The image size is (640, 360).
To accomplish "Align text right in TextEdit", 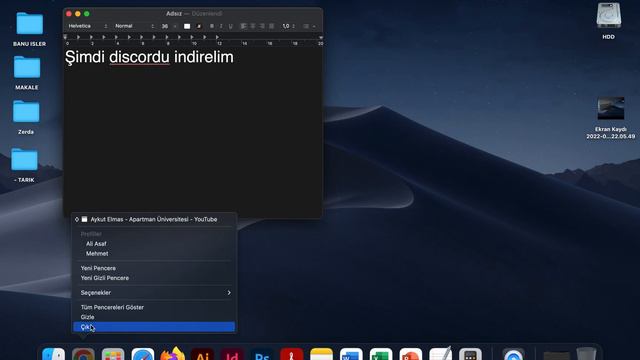I will 262,26.
